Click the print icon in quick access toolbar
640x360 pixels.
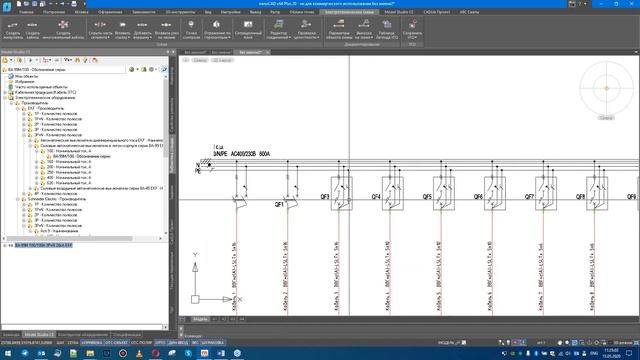[x=74, y=4]
